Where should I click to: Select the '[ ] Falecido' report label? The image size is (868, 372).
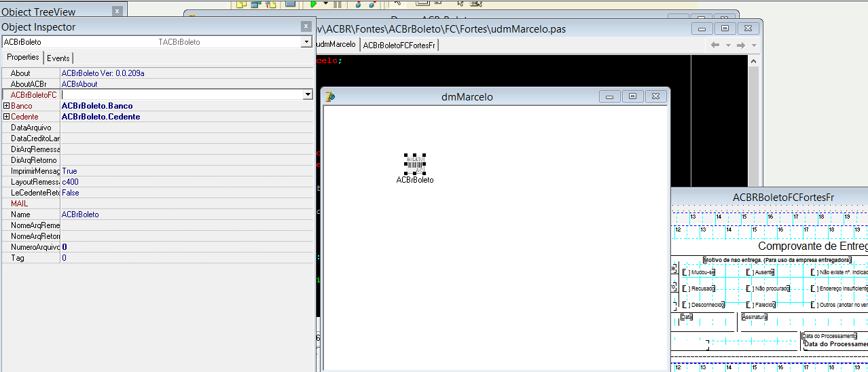tap(761, 305)
